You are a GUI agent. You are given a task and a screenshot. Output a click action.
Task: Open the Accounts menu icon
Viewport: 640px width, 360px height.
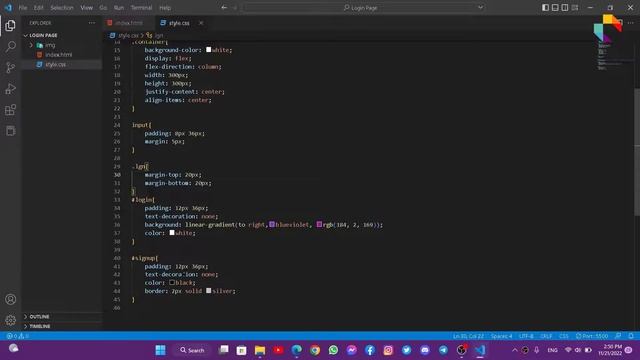click(x=11, y=299)
